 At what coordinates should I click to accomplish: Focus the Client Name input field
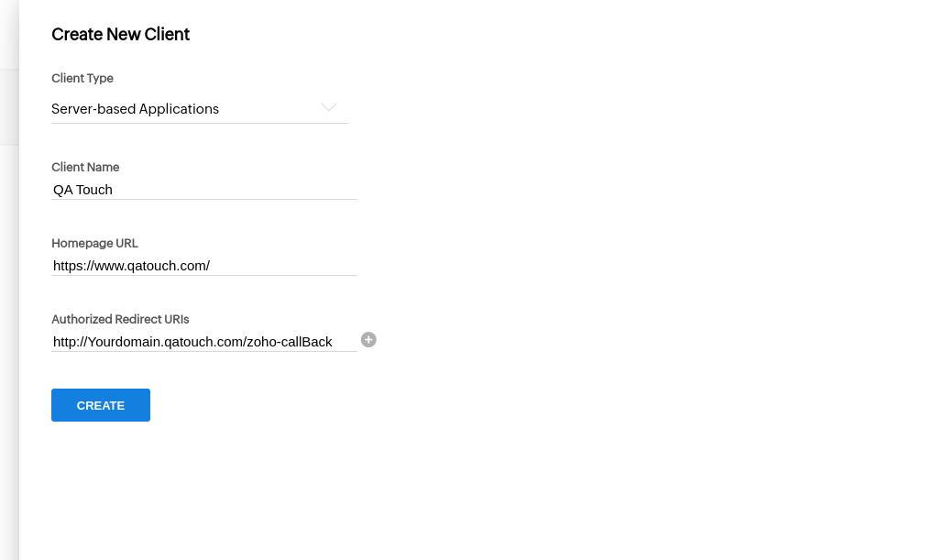(229, 190)
